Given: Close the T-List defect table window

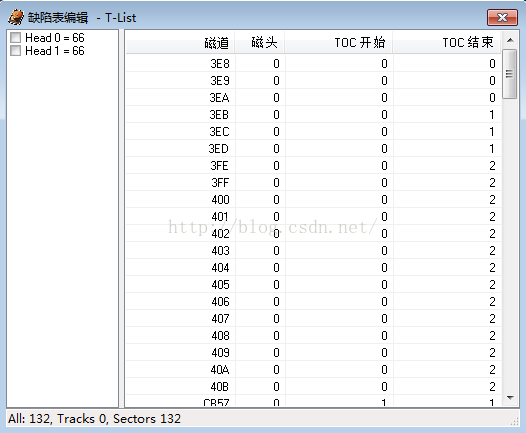Looking at the screenshot, I should (502, 17).
